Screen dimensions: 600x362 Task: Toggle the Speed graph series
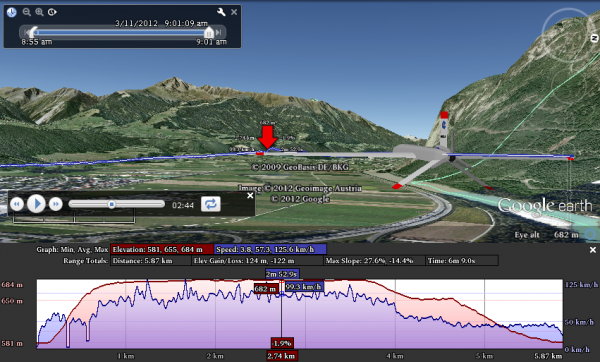click(270, 249)
